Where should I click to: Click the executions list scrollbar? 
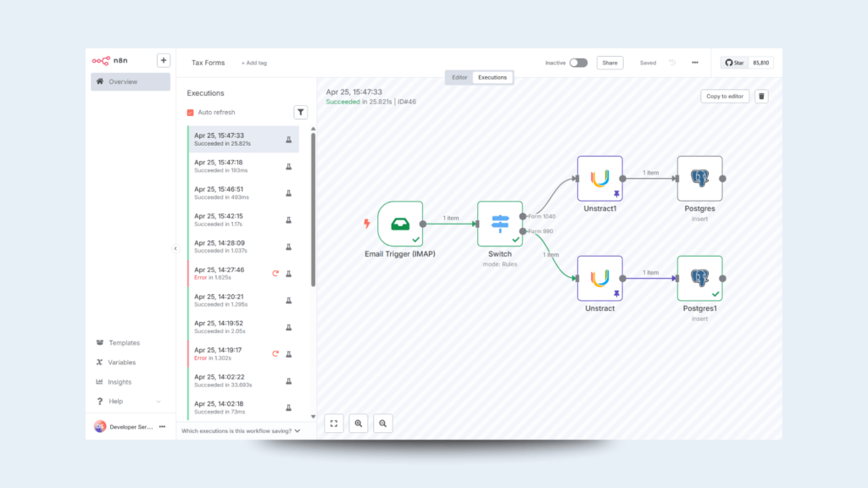(313, 212)
